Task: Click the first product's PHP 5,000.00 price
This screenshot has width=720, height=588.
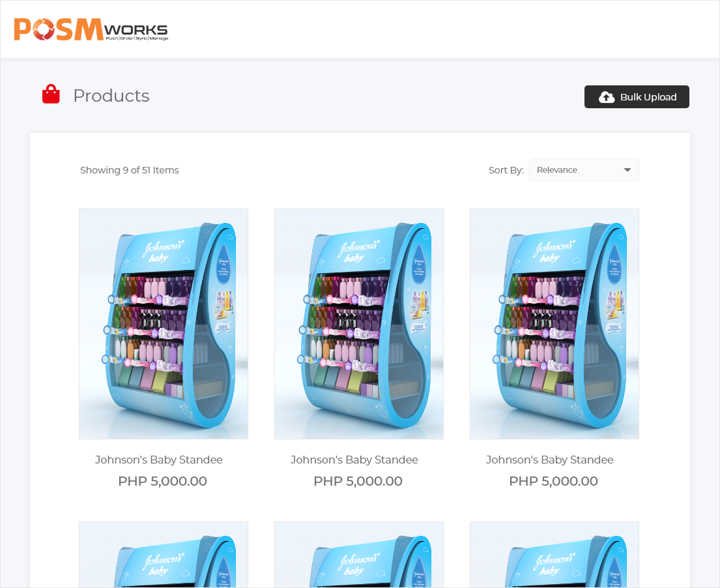Action: pyautogui.click(x=162, y=481)
